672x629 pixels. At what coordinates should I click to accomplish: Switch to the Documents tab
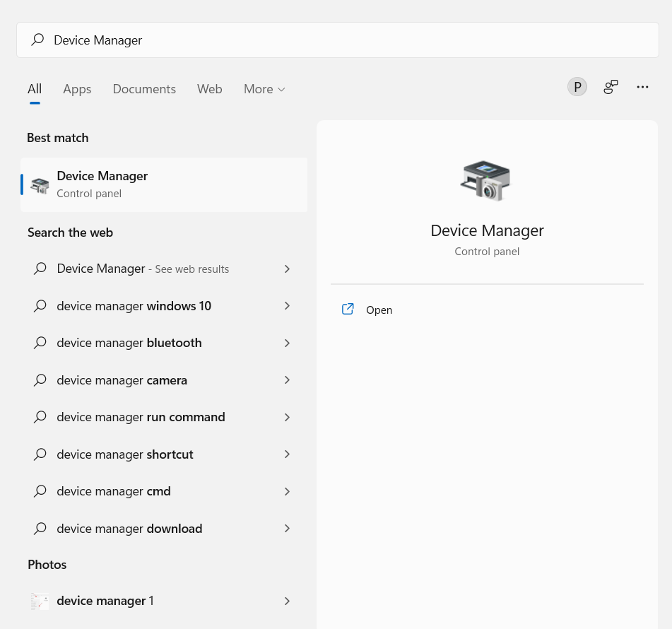pyautogui.click(x=144, y=89)
